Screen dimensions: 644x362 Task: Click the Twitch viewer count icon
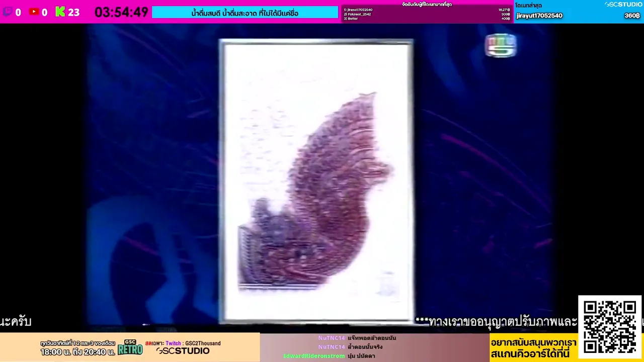point(8,12)
